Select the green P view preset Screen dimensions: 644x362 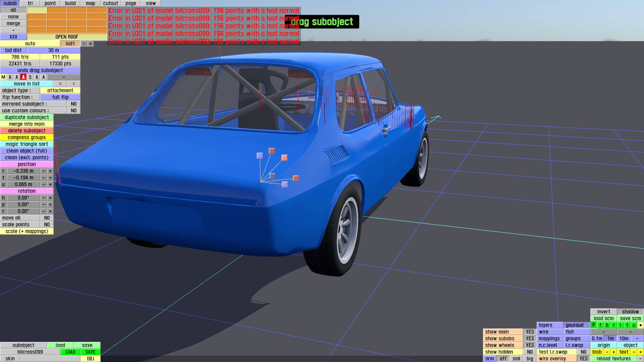[594, 325]
